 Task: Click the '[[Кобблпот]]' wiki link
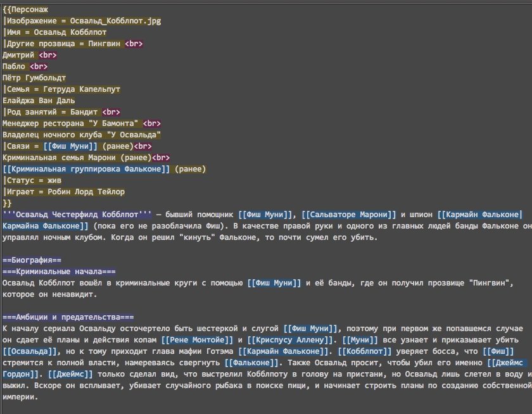click(x=365, y=351)
